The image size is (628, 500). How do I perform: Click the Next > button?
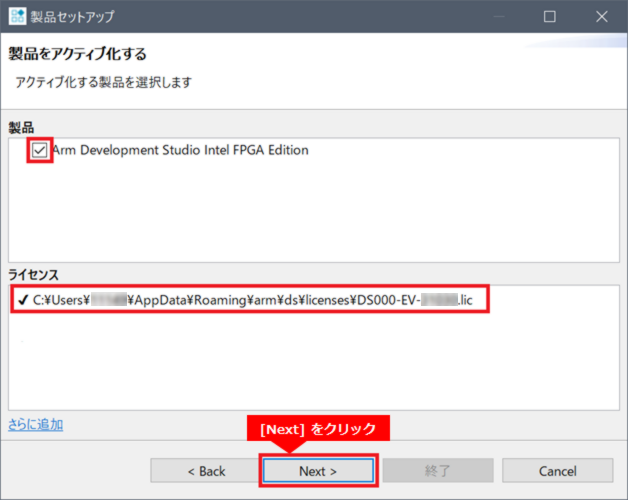pos(318,471)
